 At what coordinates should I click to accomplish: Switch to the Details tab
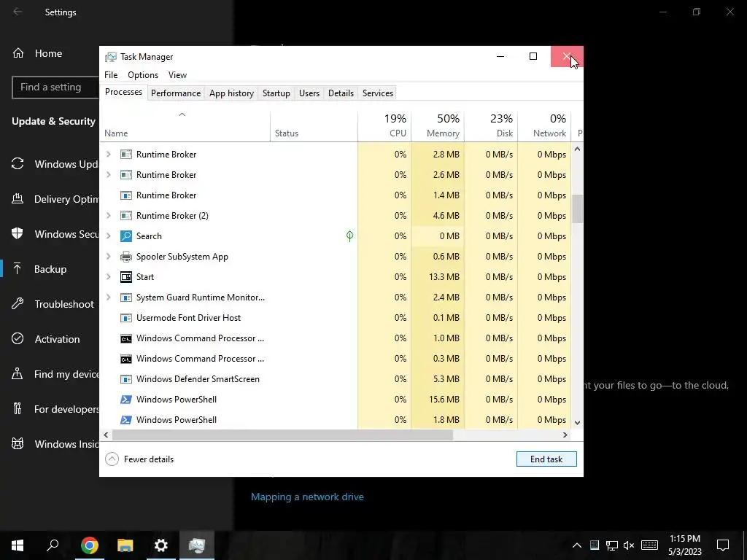(x=341, y=93)
